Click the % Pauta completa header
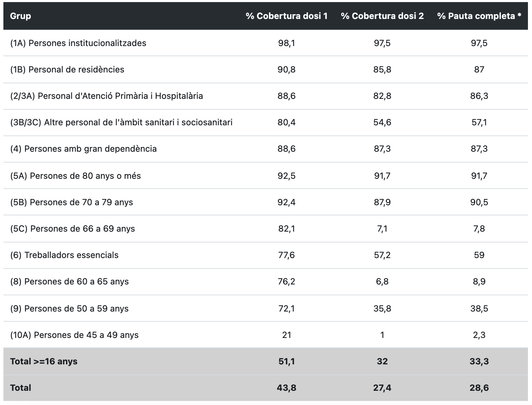The height and width of the screenshot is (405, 532). (479, 16)
